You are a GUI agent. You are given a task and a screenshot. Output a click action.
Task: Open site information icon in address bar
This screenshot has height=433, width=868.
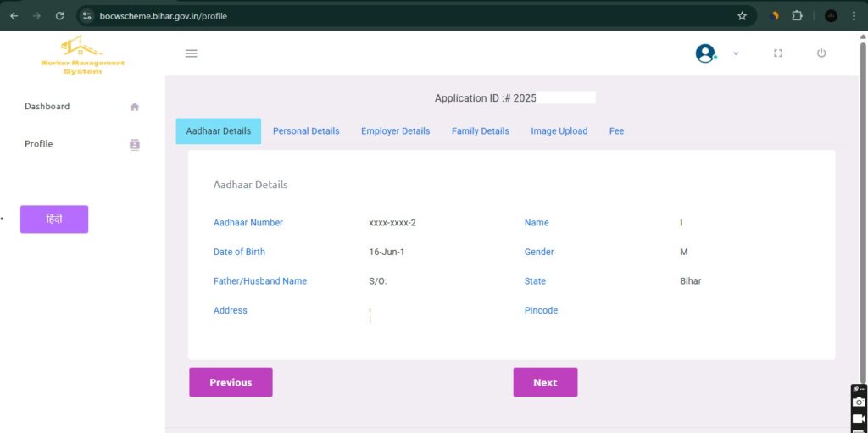[x=87, y=16]
